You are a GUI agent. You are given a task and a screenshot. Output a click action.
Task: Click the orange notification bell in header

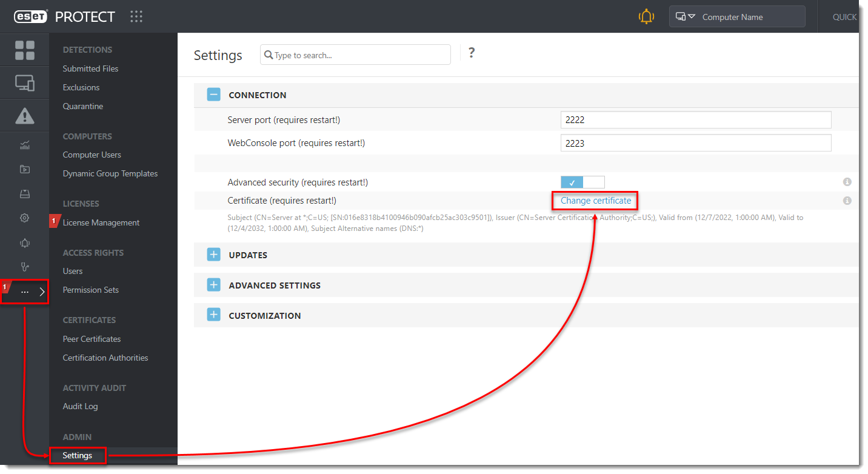pyautogui.click(x=647, y=16)
